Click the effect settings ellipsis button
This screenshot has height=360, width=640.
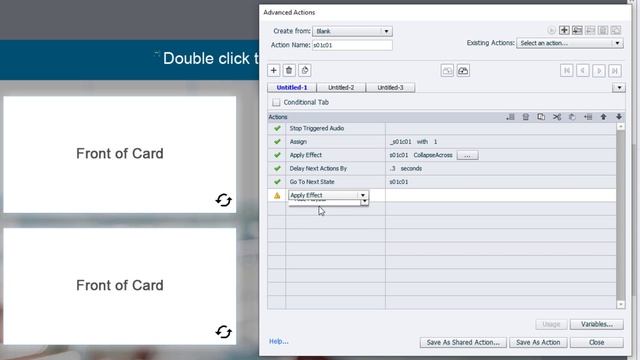[x=467, y=155]
